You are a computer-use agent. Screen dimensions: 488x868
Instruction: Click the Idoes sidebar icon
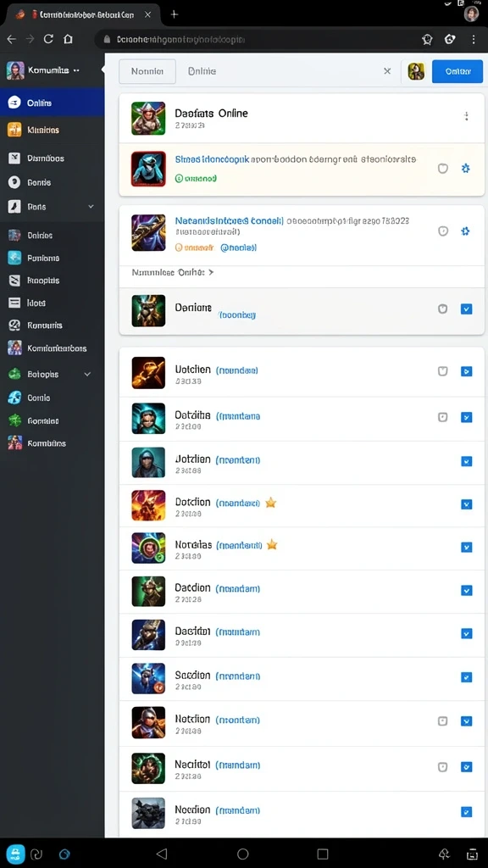[14, 303]
